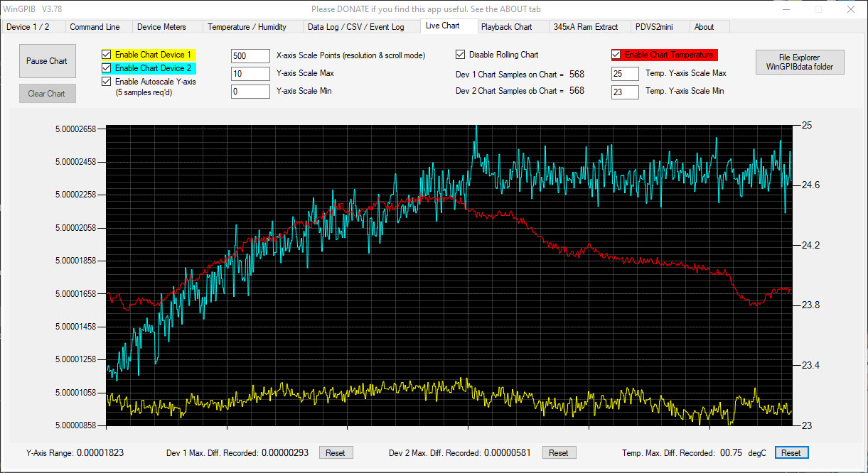Toggle Enable Chart Device 2 checkbox
Screen dimensions: 868x473
[x=107, y=68]
